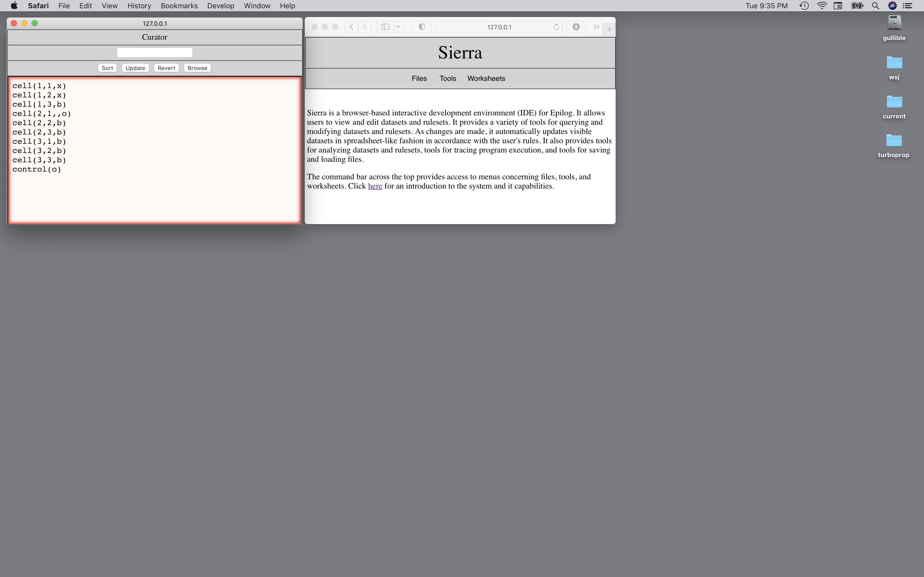Open the Develop menu in Safari
Screen dimensions: 924x577
(x=220, y=6)
